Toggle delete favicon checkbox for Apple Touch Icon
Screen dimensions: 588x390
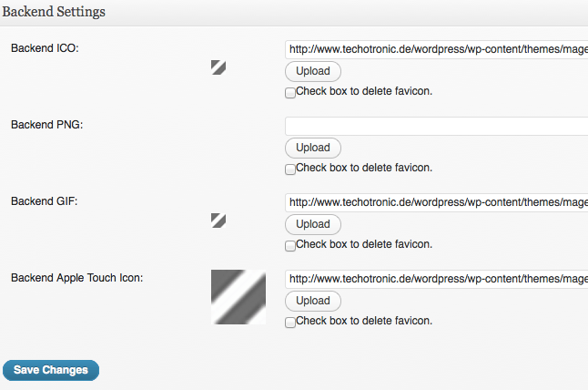[x=289, y=323]
